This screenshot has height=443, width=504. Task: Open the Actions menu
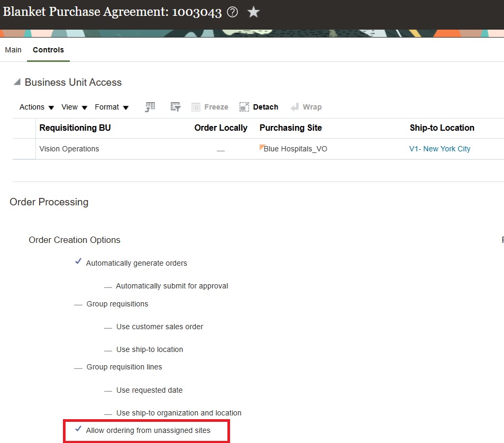(x=32, y=106)
